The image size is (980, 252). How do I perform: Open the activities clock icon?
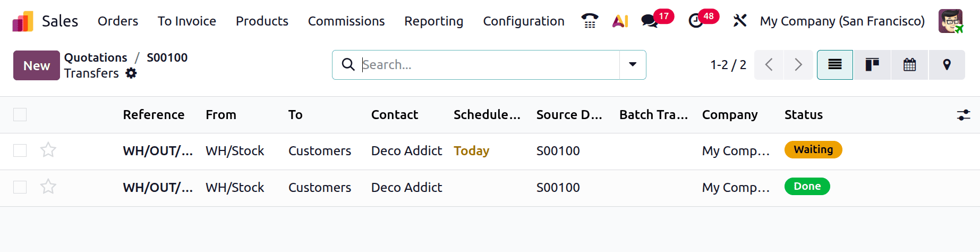tap(695, 21)
